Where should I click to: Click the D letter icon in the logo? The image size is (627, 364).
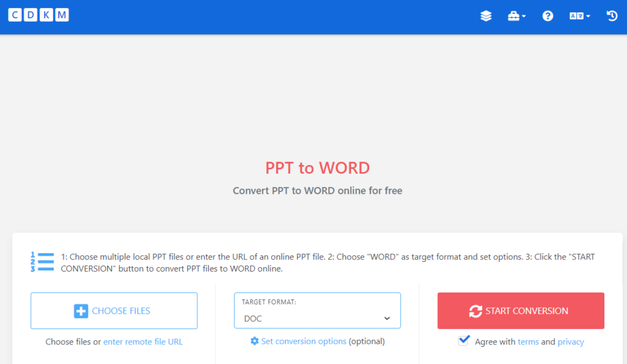click(x=30, y=15)
